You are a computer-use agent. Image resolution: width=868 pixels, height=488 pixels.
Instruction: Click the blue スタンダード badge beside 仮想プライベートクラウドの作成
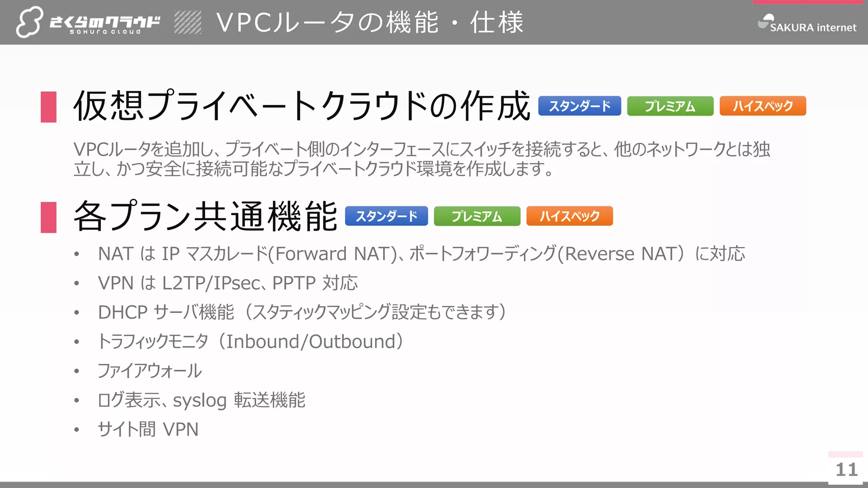coord(579,106)
